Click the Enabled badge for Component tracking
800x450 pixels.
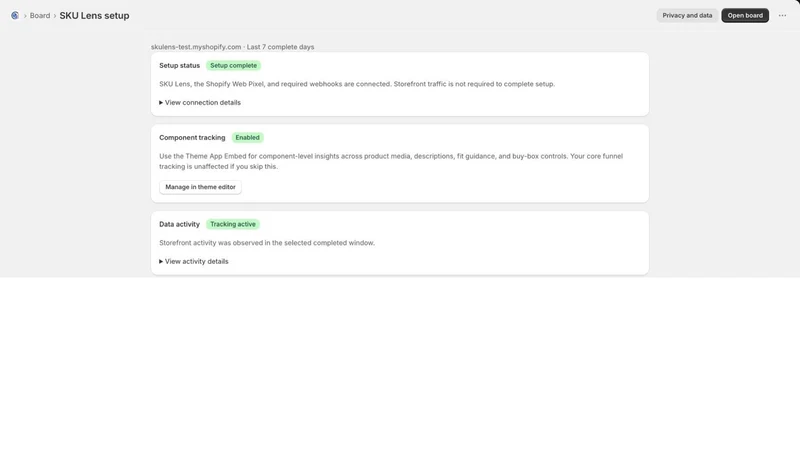point(247,137)
